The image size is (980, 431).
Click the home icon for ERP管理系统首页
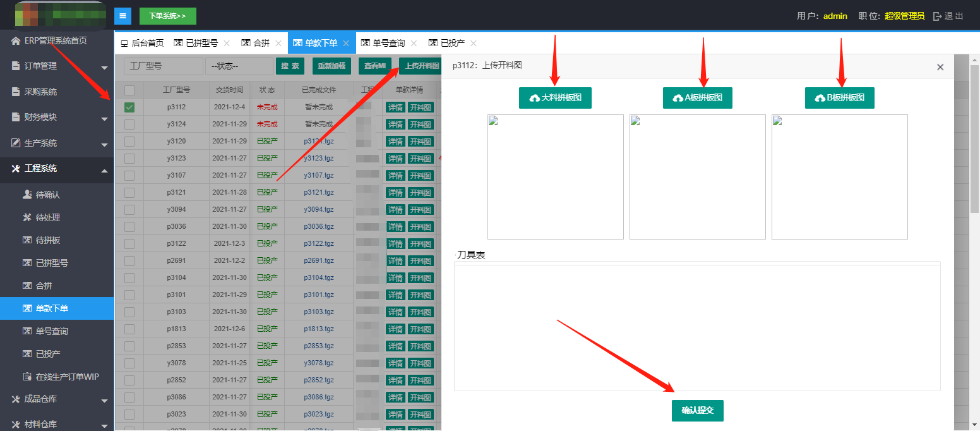(16, 41)
